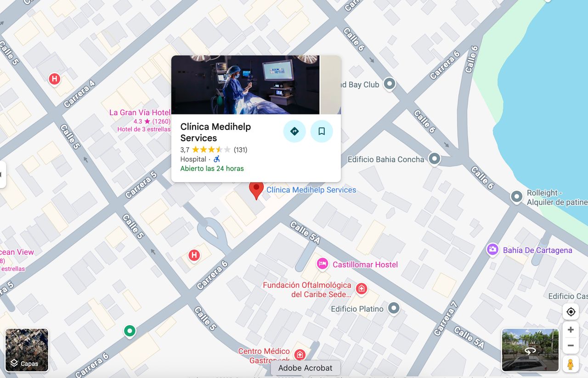Screen dimensions: 588x378
Task: Select the yellow Pegman Street View icon
Action: [x=571, y=364]
